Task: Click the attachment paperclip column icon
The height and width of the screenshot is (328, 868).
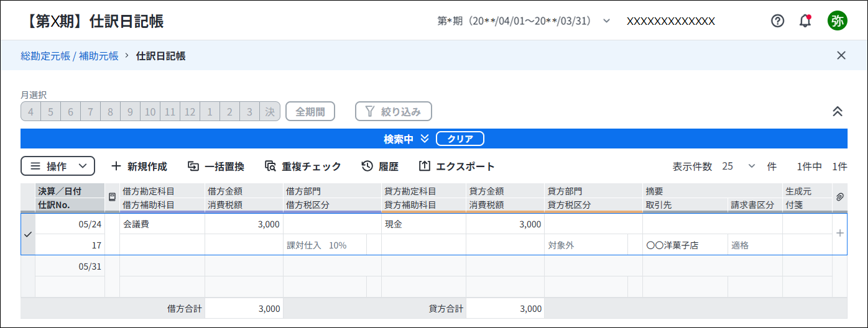Action: coord(839,197)
